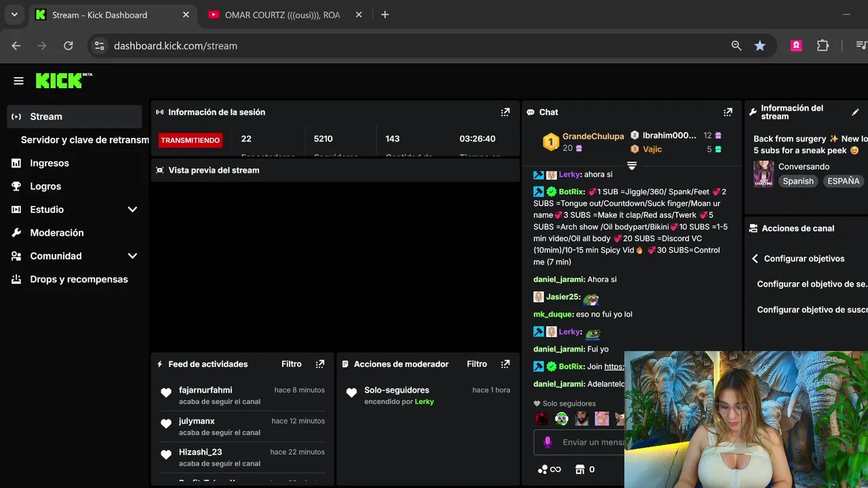This screenshot has width=868, height=488.
Task: Click the 03:26:40 stream time
Action: click(x=477, y=139)
